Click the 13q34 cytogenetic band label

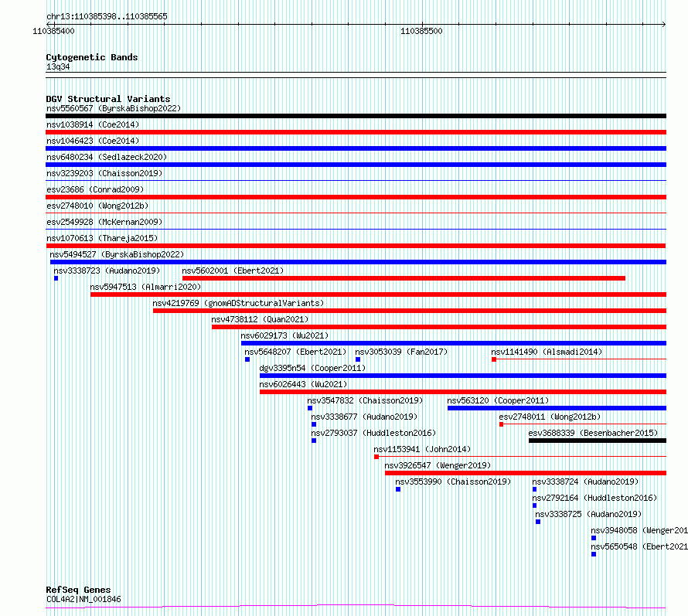(x=58, y=66)
